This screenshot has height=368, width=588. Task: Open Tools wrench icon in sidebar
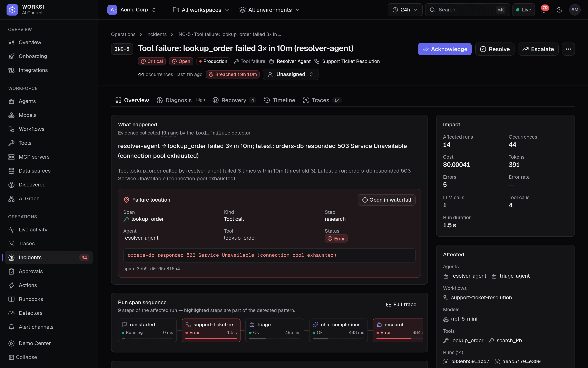11,143
